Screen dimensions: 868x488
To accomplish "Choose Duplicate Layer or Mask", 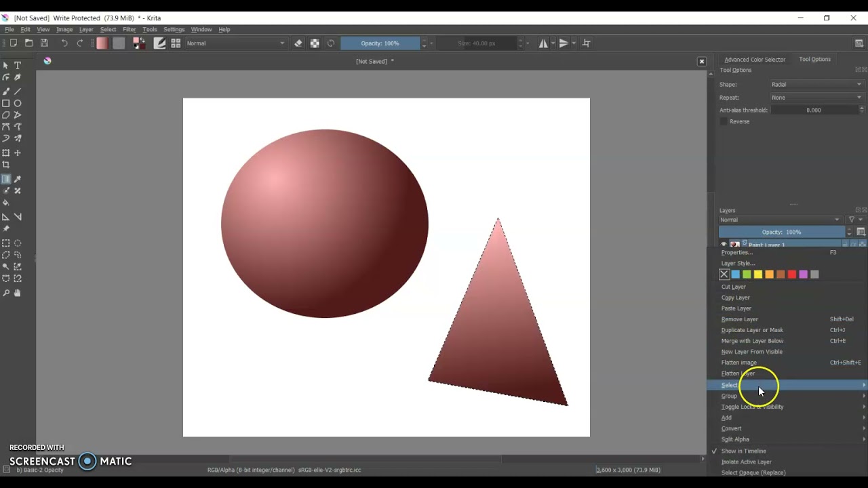I will click(787, 330).
